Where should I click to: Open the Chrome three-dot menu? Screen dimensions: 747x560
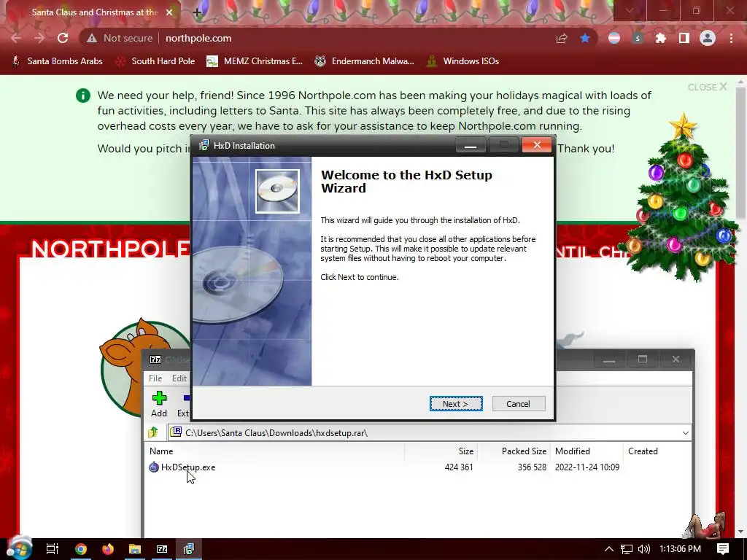click(731, 38)
